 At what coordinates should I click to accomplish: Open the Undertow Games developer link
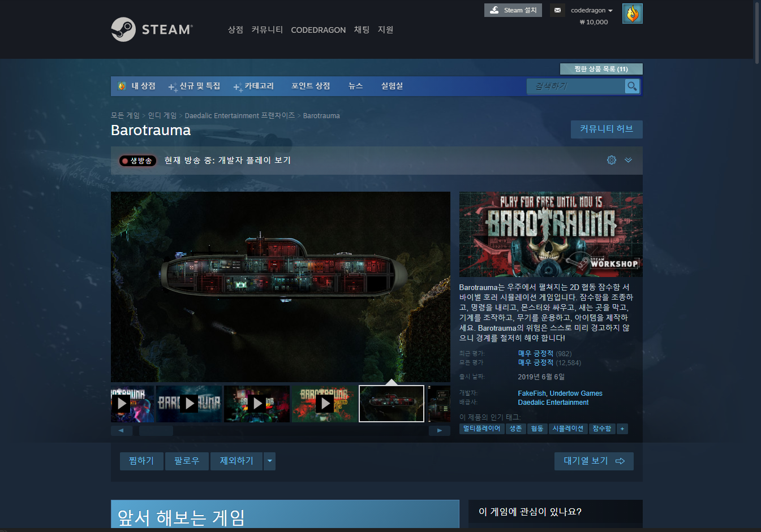576,393
